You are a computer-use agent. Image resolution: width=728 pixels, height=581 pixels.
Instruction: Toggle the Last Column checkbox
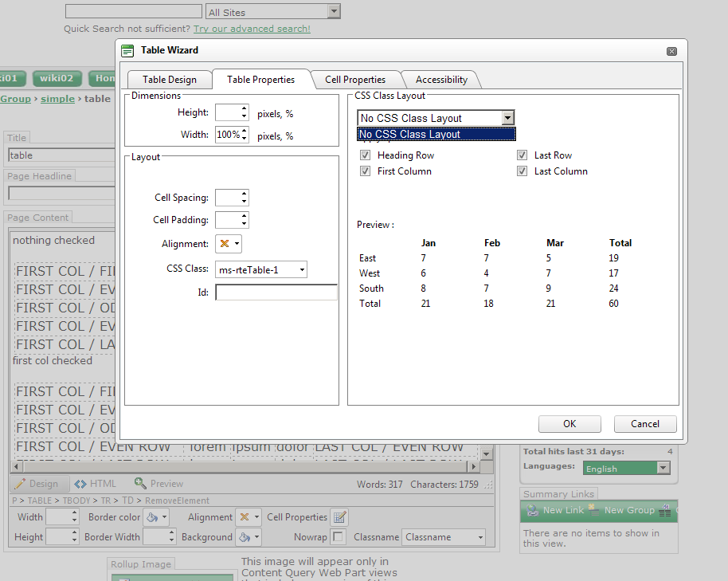point(523,171)
